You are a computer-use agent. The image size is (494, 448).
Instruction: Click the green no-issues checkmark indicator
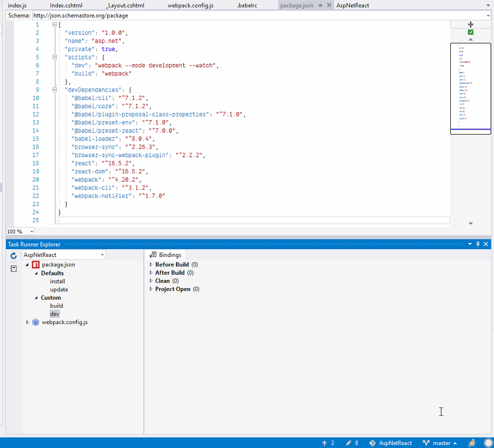[471, 32]
